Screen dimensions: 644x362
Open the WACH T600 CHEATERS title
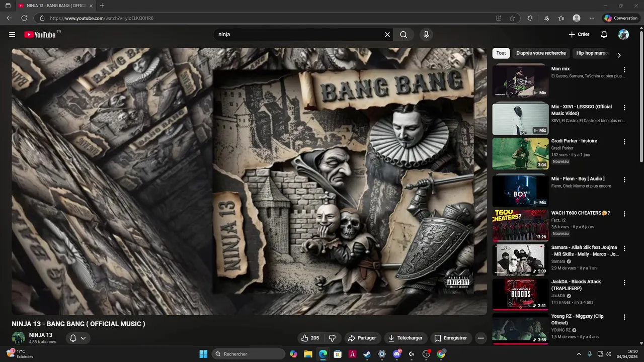[581, 213]
